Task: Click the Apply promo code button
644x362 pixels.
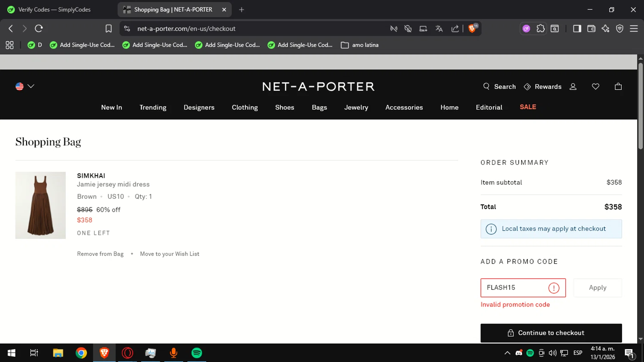Action: pyautogui.click(x=598, y=288)
